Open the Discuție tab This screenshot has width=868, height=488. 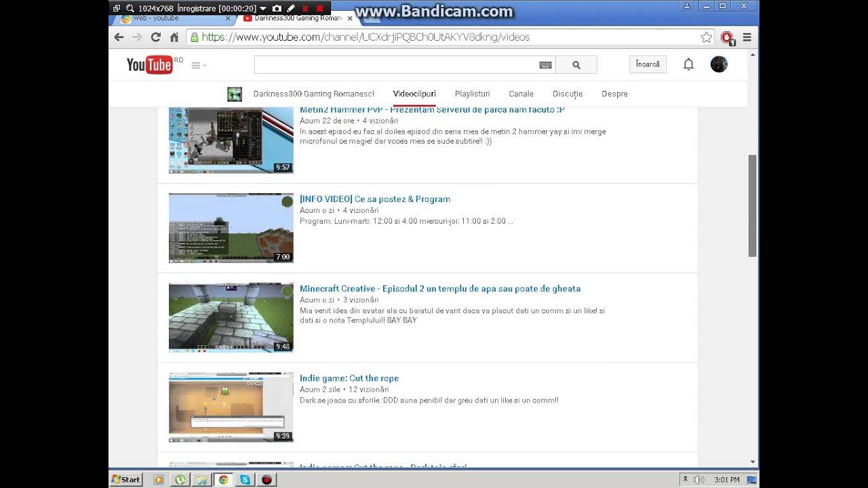pyautogui.click(x=568, y=94)
